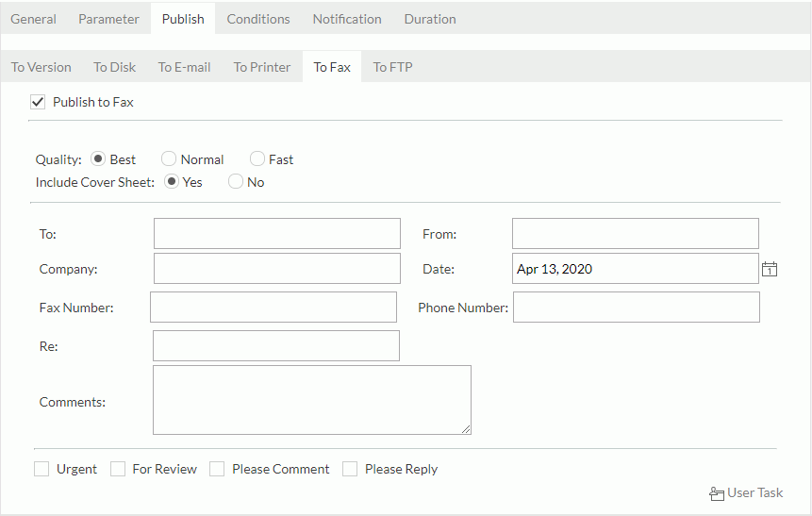
Task: Uncheck the Publish to Fax checkbox
Action: pyautogui.click(x=39, y=102)
